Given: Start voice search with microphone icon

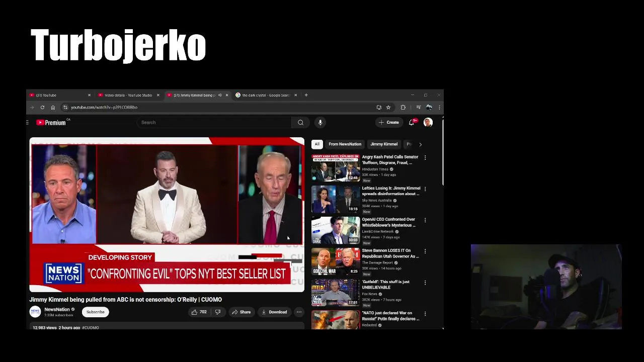Looking at the screenshot, I should click(x=320, y=122).
